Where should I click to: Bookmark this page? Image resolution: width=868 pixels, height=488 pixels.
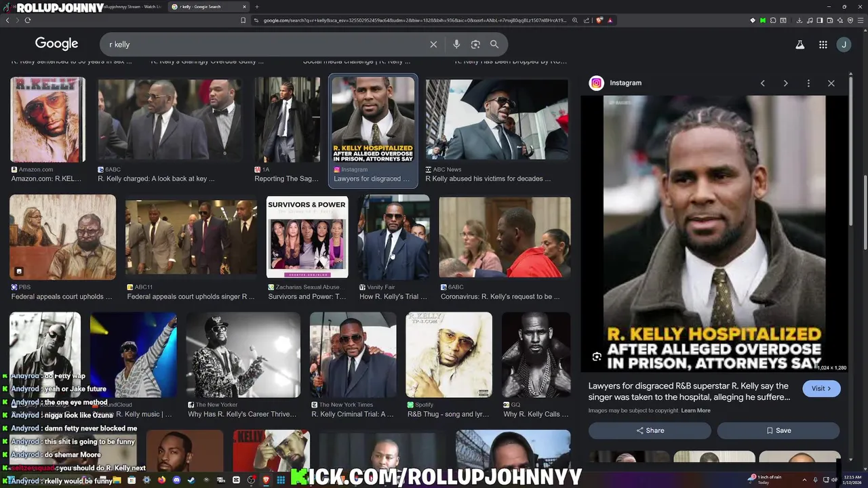coord(243,20)
